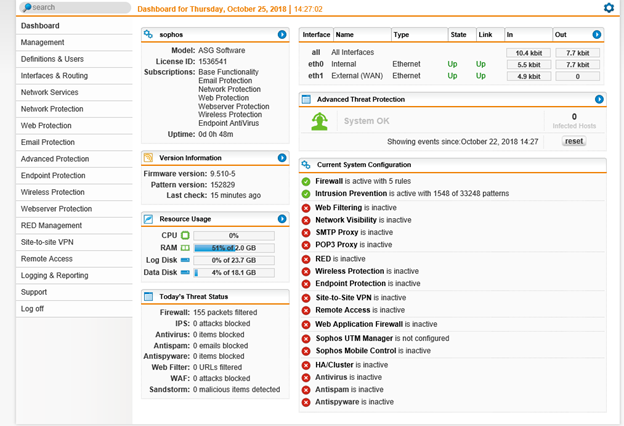Expand the Management menu
The width and height of the screenshot is (624, 426).
pyautogui.click(x=74, y=43)
